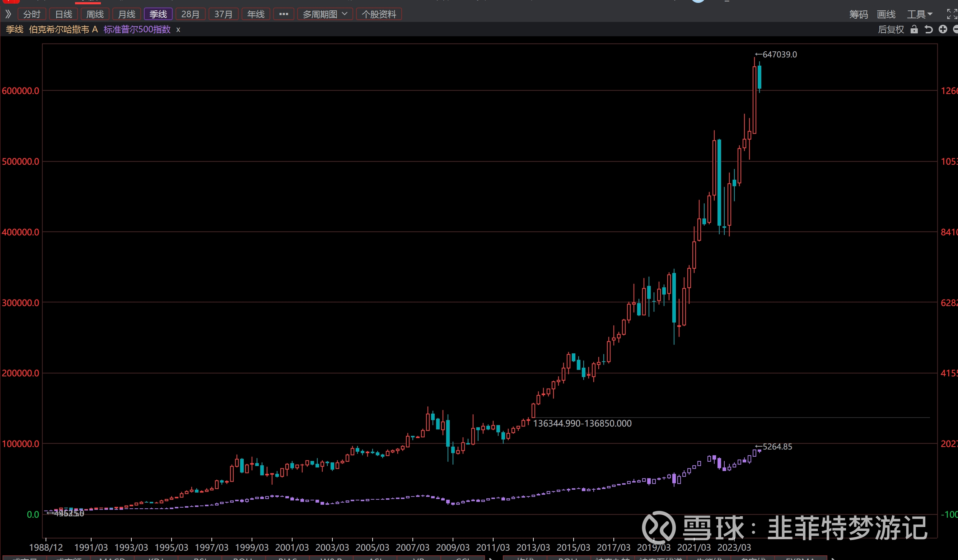Zoom in chart with plus icon
The height and width of the screenshot is (560, 958).
(943, 29)
